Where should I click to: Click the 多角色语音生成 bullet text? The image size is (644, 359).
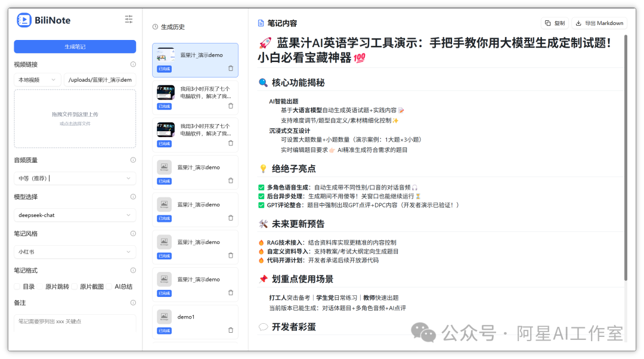339,187
